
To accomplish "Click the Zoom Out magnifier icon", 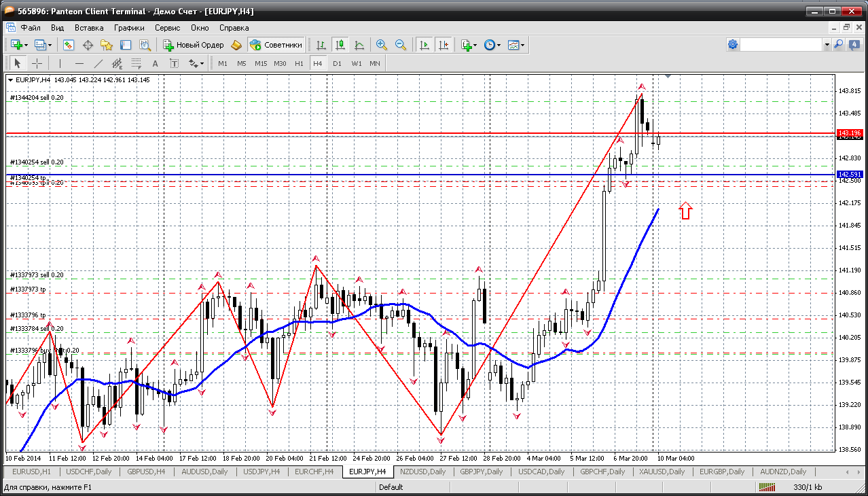I will [x=401, y=45].
